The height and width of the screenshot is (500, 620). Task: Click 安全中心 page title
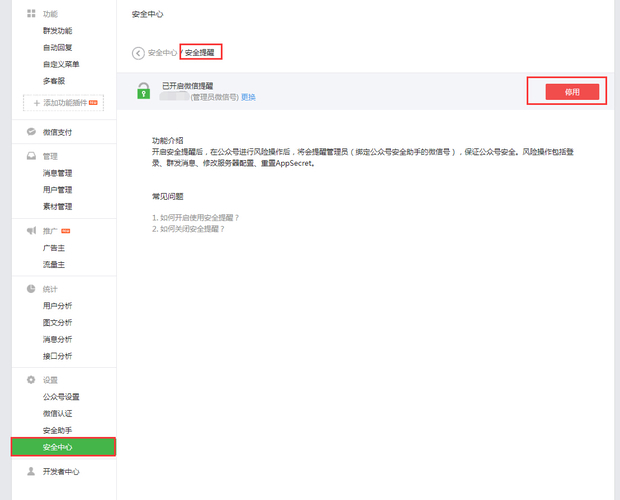click(147, 14)
